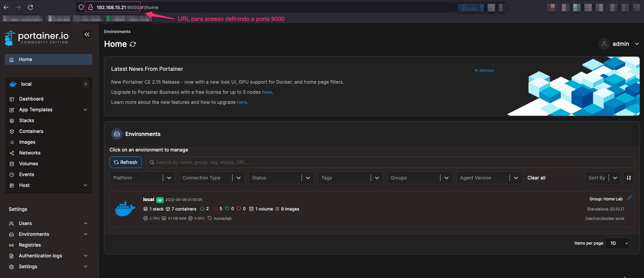Screen dimensions: 644x278
Task: Open the 'here' link about new features
Action: [242, 102]
